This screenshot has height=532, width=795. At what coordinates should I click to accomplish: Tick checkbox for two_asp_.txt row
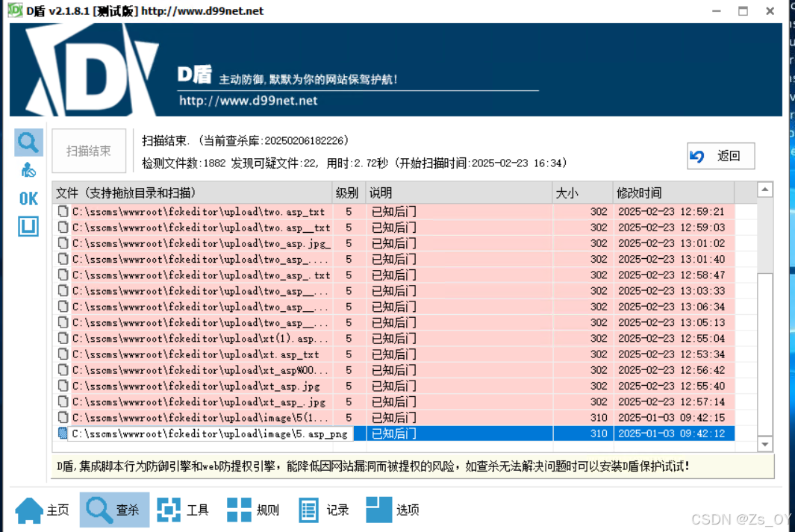[63, 275]
